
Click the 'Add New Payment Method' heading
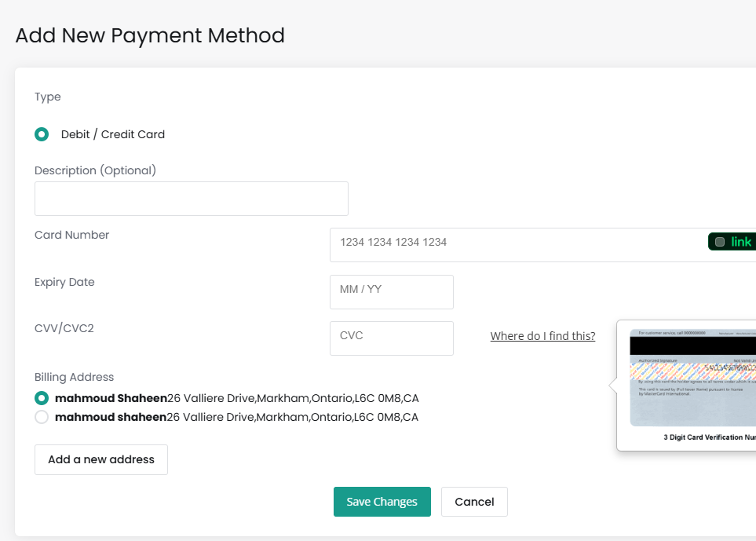[x=150, y=35]
